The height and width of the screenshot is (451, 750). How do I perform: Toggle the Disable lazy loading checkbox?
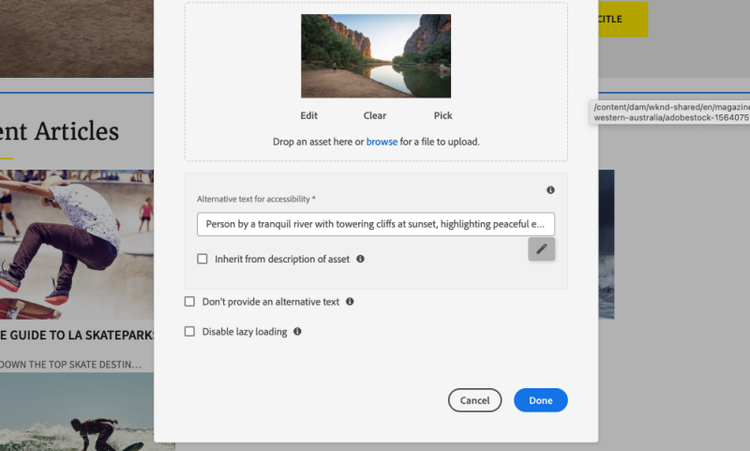pyautogui.click(x=190, y=332)
